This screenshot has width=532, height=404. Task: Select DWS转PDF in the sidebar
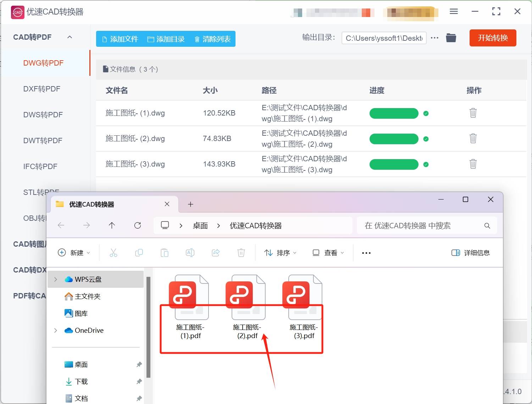pyautogui.click(x=43, y=115)
